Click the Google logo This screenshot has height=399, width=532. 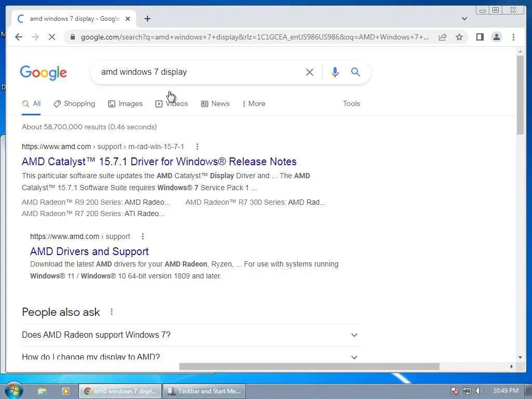(x=44, y=73)
